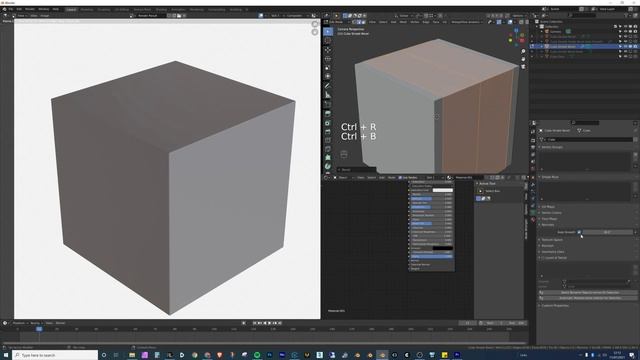Select the Extrude Region tool
This screenshot has width=640, height=360.
point(328,113)
